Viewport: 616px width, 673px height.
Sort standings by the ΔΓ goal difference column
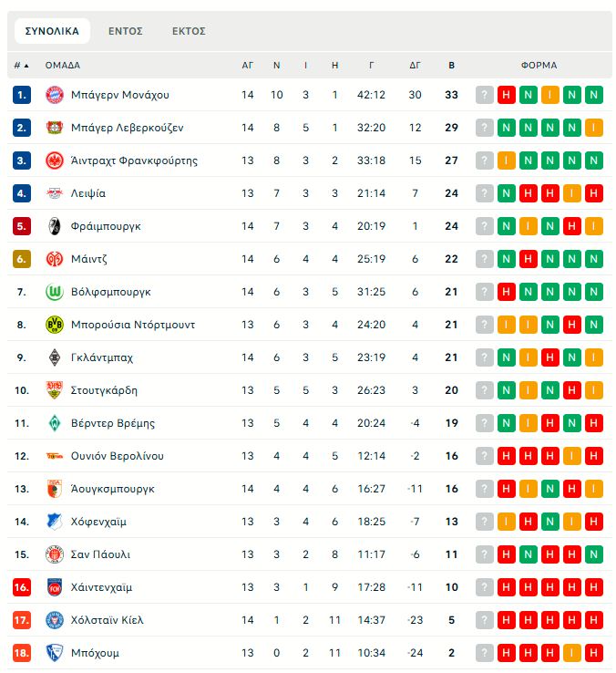tap(416, 66)
